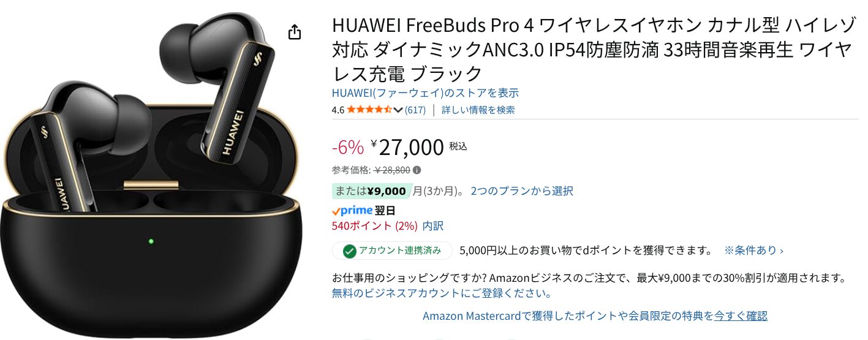This screenshot has height=340, width=868.
Task: Click the product title text
Action: click(591, 50)
